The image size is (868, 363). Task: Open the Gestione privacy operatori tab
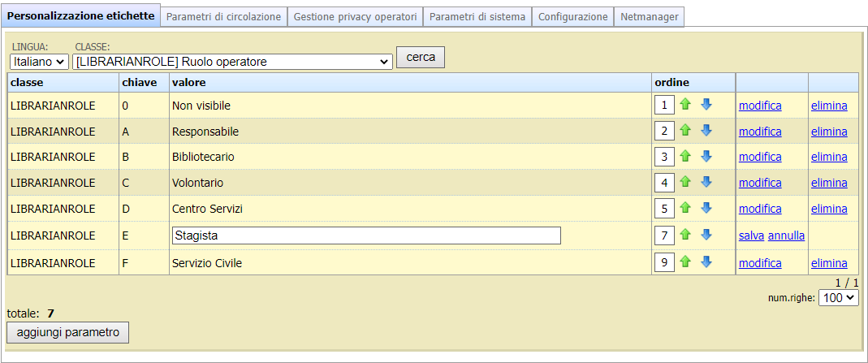(x=355, y=16)
